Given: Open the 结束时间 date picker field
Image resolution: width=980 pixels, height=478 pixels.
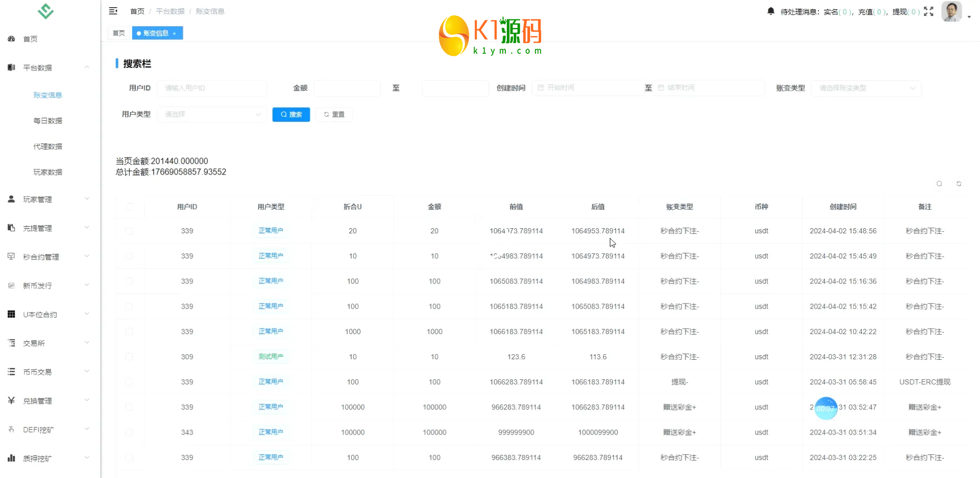Looking at the screenshot, I should tap(709, 88).
